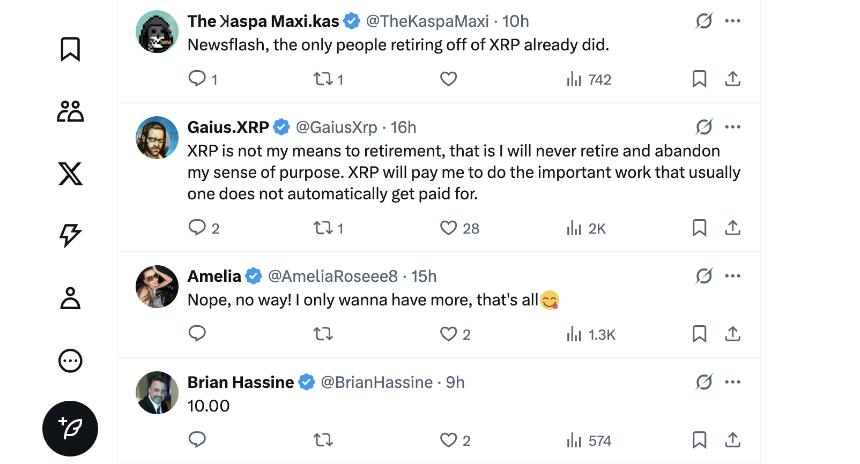Screen dimensions: 860x464
Task: Go to Profile via sidebar icon
Action: 70,298
